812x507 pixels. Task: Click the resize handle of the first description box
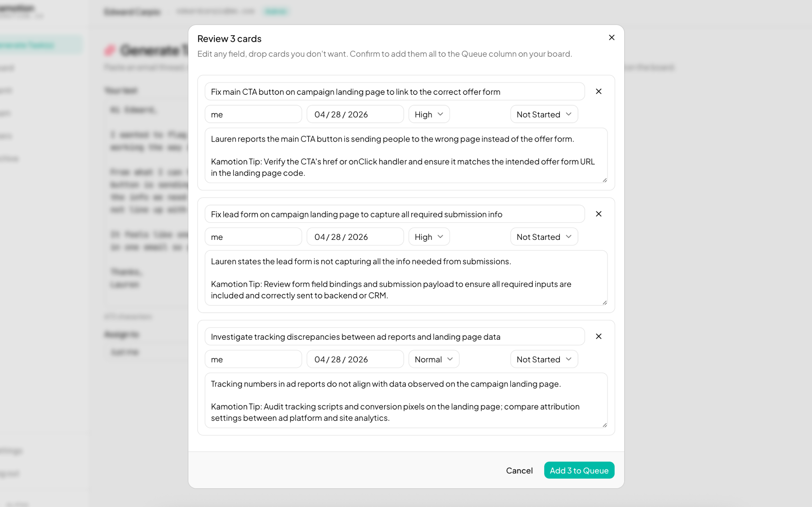click(605, 180)
